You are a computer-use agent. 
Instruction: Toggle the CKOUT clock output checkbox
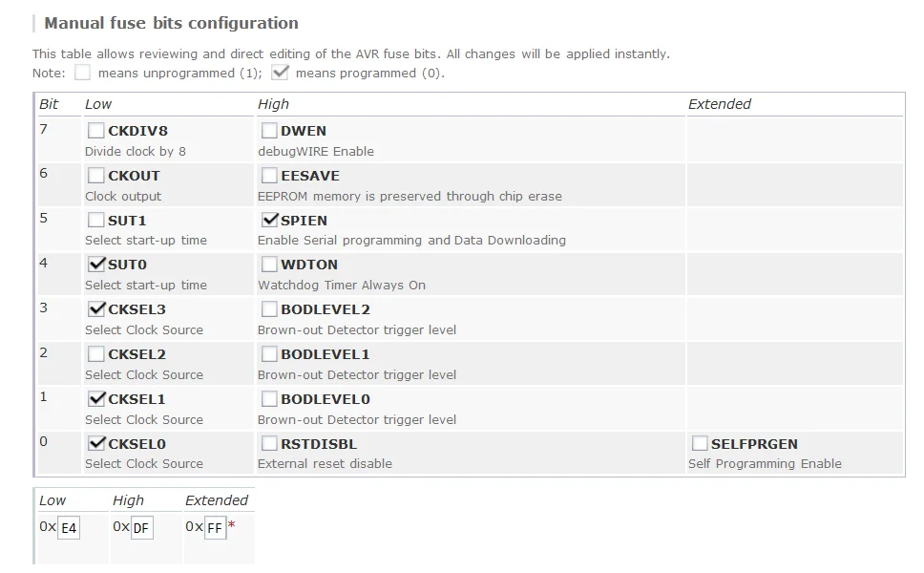(96, 176)
